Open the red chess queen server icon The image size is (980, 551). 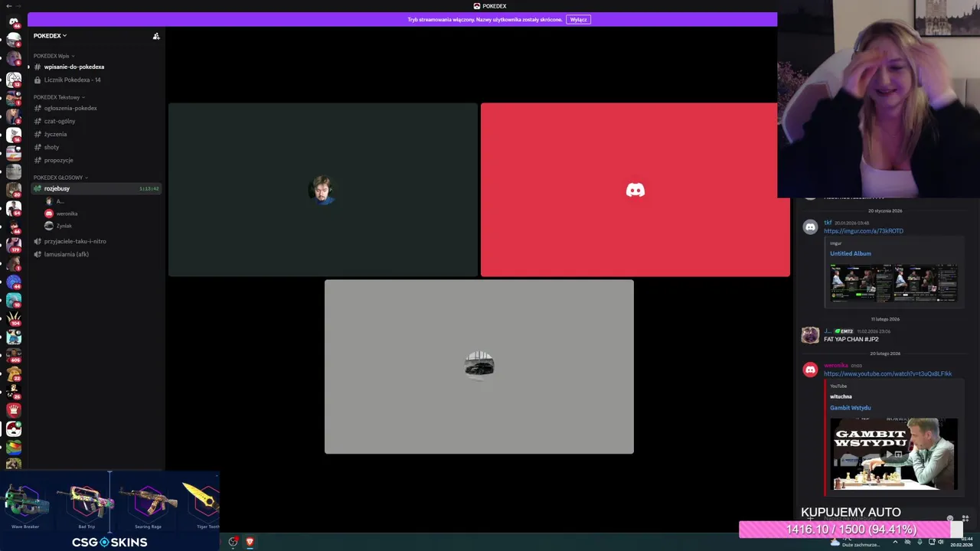14,410
